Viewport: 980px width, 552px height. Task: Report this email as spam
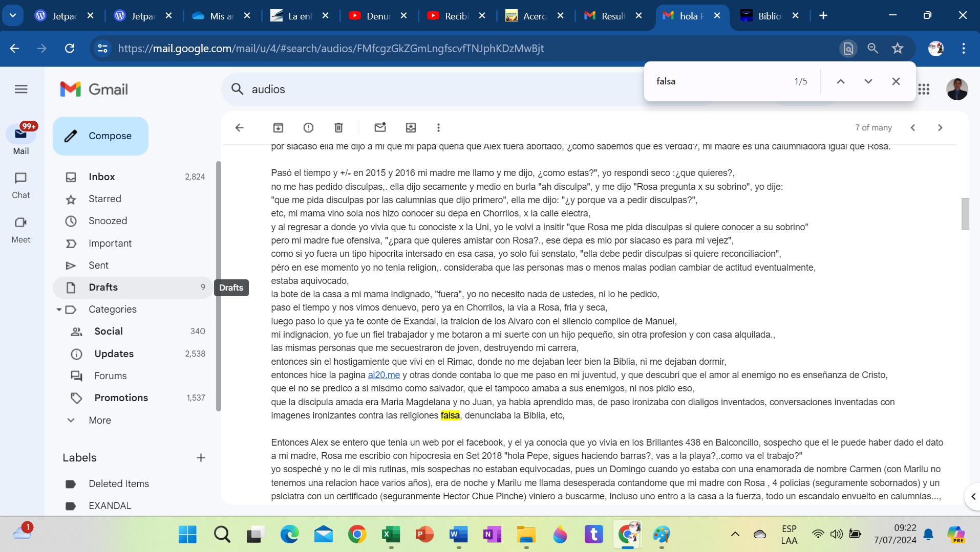(308, 127)
